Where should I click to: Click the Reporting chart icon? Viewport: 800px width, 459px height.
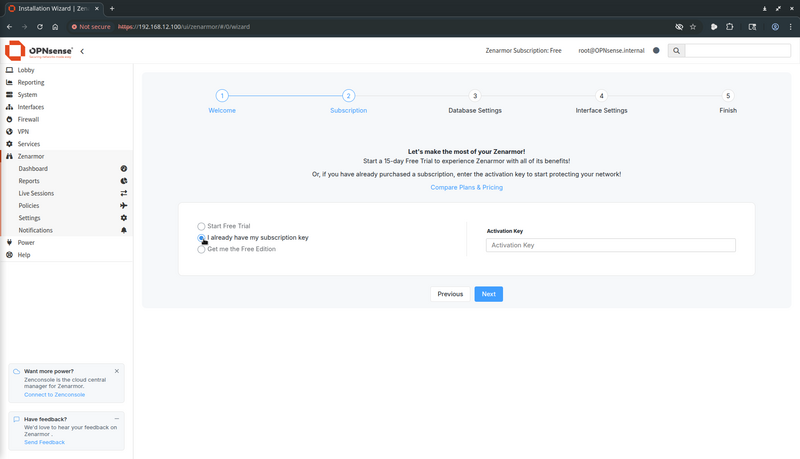click(x=9, y=82)
